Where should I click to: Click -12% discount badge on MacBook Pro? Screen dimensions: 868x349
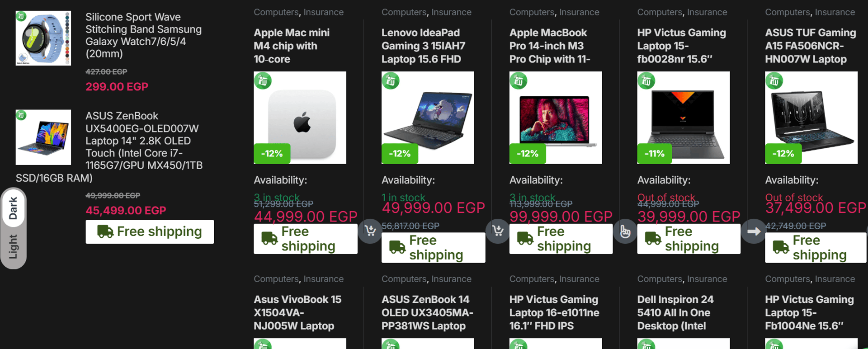[x=528, y=154]
